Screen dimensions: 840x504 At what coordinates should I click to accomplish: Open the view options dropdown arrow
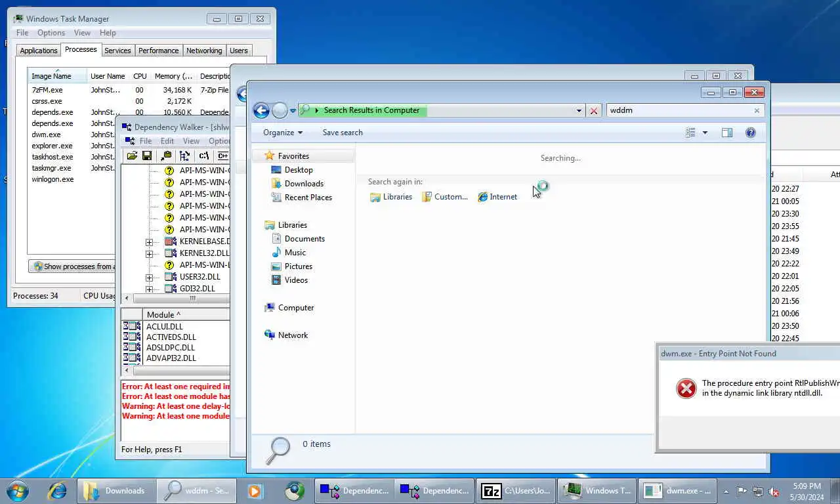[x=705, y=133]
